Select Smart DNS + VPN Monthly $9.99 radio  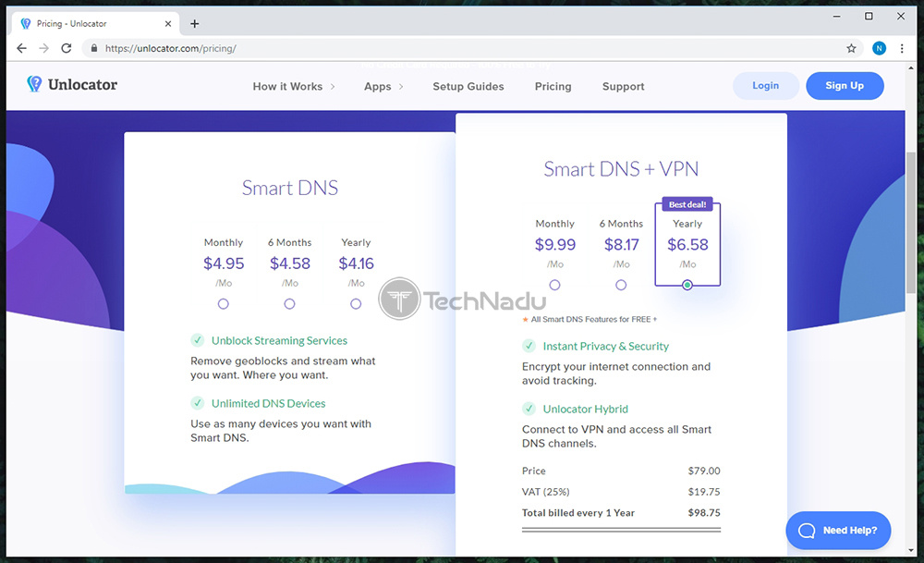coord(554,285)
